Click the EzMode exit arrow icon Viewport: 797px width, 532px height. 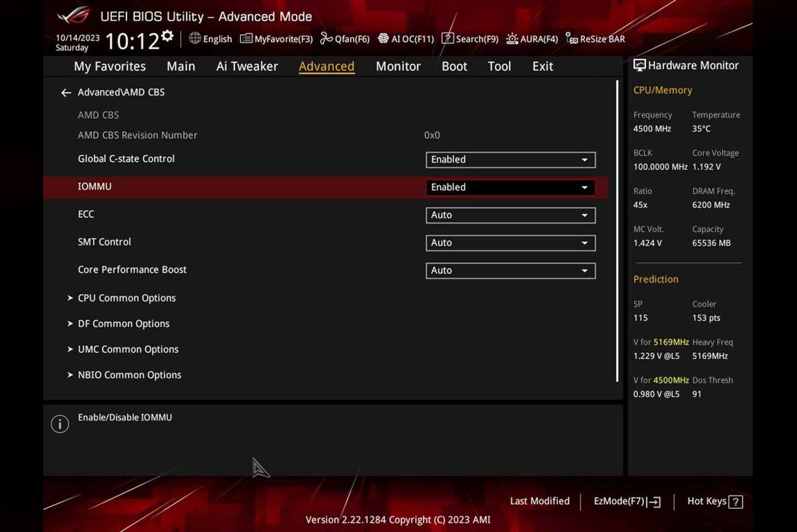point(654,502)
